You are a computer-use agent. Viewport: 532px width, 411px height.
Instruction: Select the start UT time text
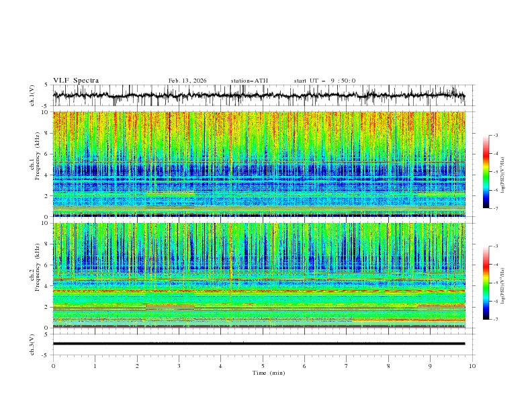coord(324,81)
